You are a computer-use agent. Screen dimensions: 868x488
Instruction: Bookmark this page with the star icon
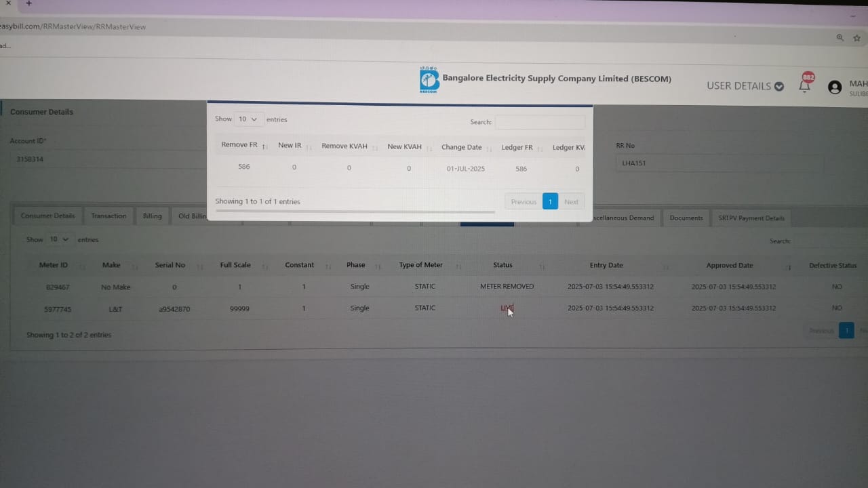pyautogui.click(x=856, y=38)
